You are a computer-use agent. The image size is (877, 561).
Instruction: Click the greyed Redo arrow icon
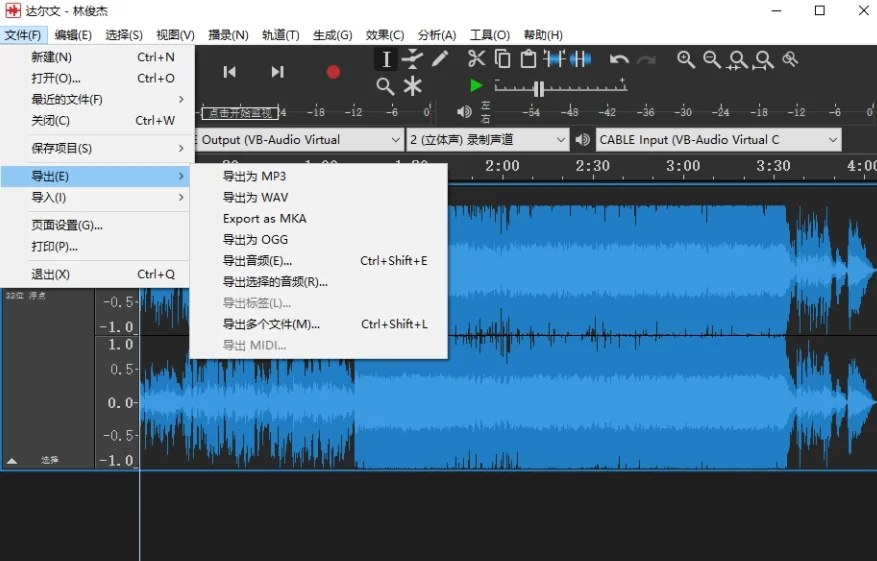click(x=646, y=59)
